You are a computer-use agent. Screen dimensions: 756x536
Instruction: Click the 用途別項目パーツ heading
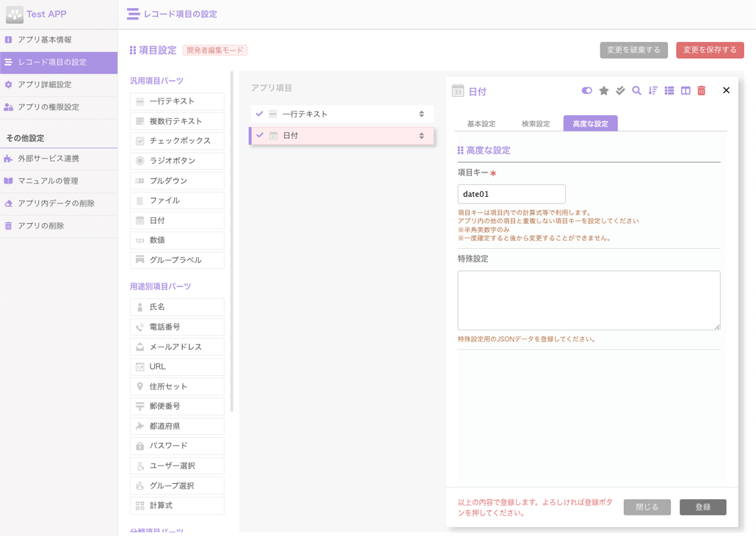point(161,286)
